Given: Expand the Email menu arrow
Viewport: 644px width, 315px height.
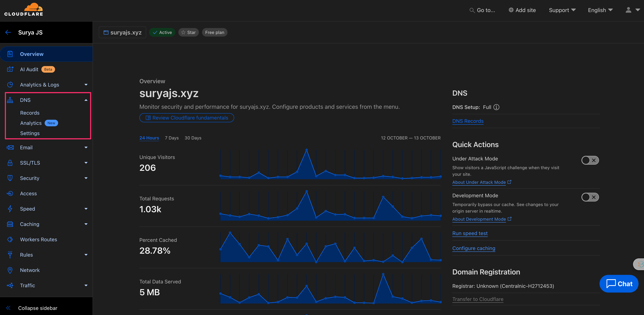Looking at the screenshot, I should point(86,147).
